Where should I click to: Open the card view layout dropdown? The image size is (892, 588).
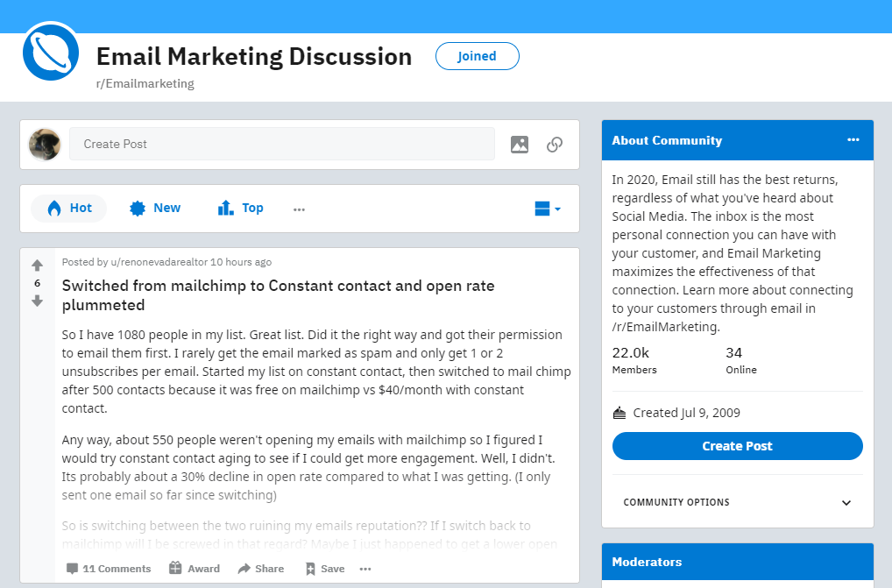click(548, 209)
